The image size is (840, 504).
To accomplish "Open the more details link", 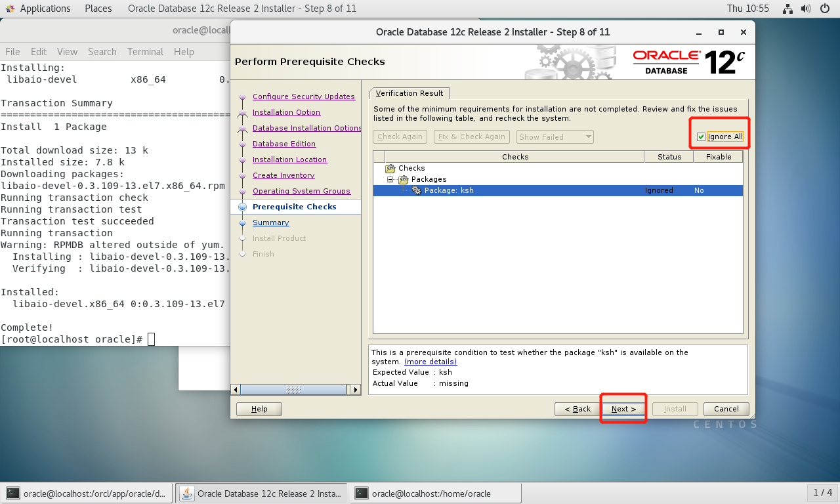I will click(430, 362).
